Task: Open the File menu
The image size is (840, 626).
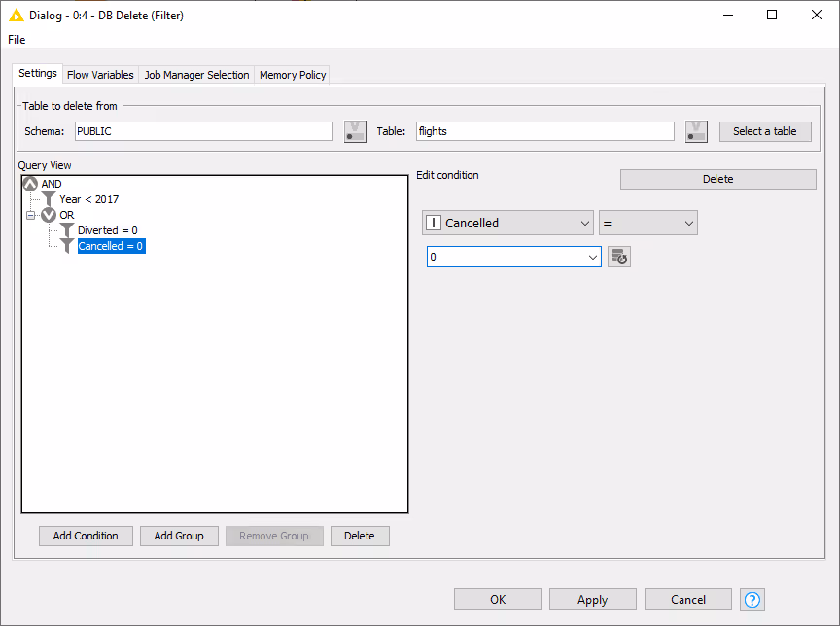Action: 17,40
